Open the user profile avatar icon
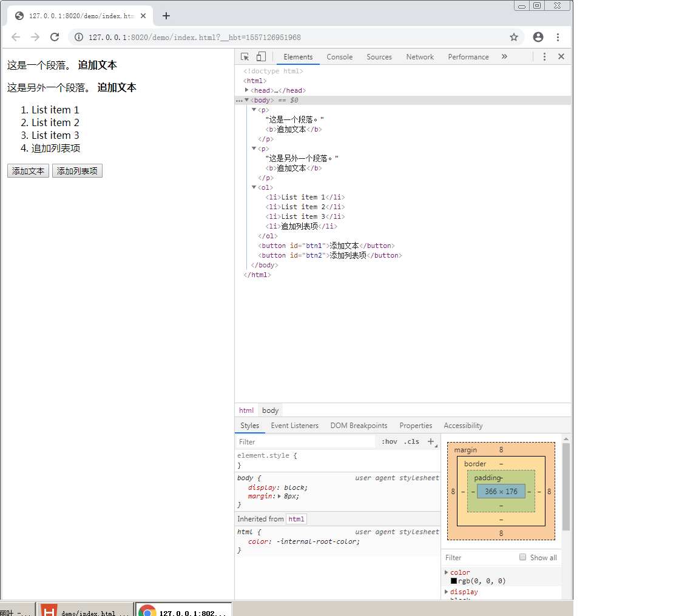The width and height of the screenshot is (699, 616). point(538,38)
